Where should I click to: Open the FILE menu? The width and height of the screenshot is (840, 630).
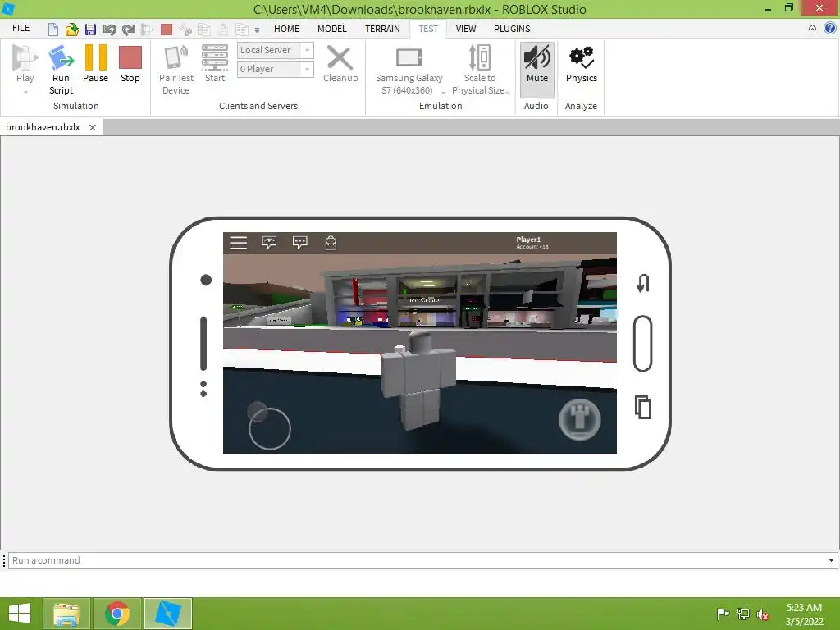(21, 28)
